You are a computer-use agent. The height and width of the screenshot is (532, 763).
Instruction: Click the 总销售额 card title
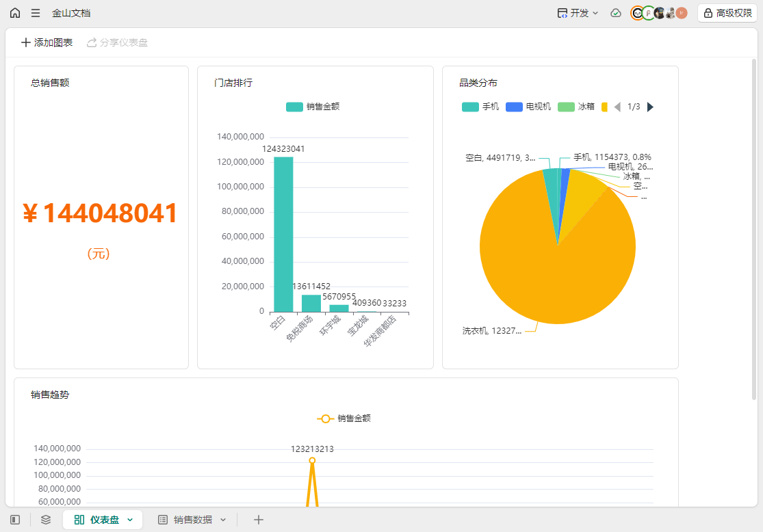tap(50, 83)
